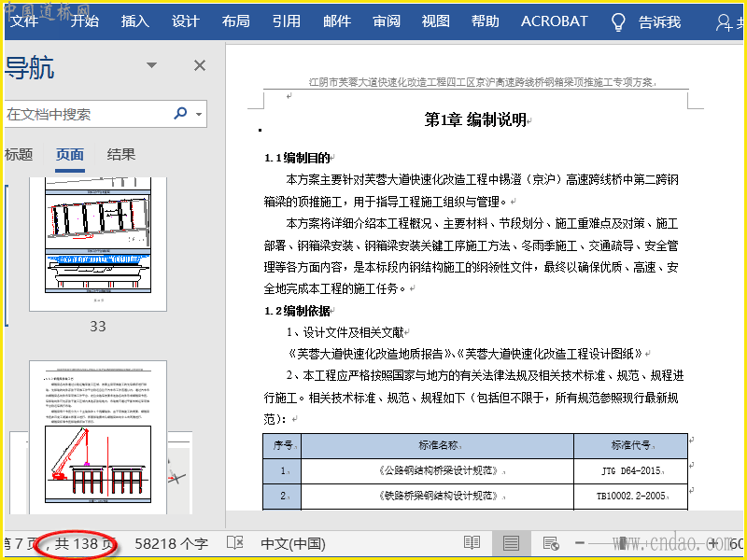Image resolution: width=747 pixels, height=560 pixels.
Task: Click the cell 《铁路桥梁钢结构设计规范》
Action: (438, 497)
